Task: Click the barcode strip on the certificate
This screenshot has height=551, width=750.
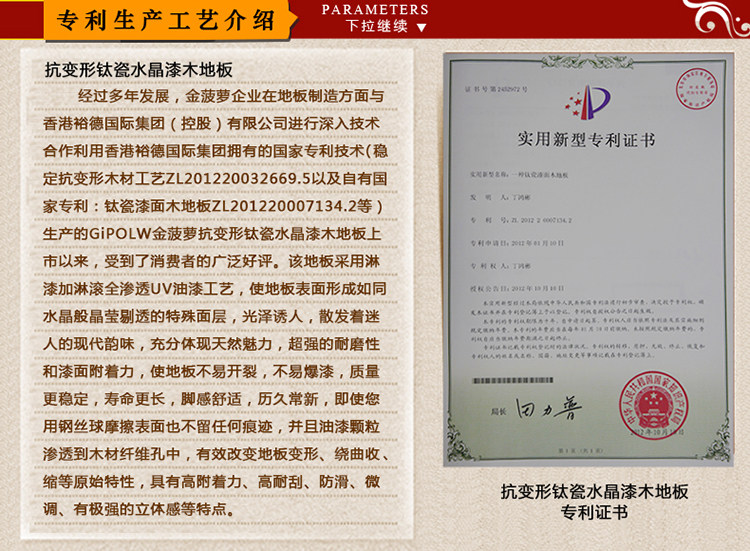Action: (x=513, y=380)
